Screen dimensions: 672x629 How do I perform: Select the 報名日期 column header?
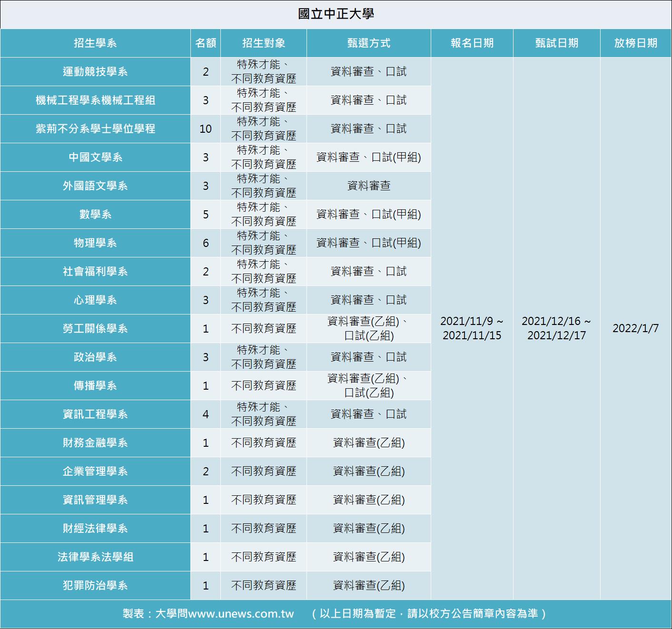[472, 43]
